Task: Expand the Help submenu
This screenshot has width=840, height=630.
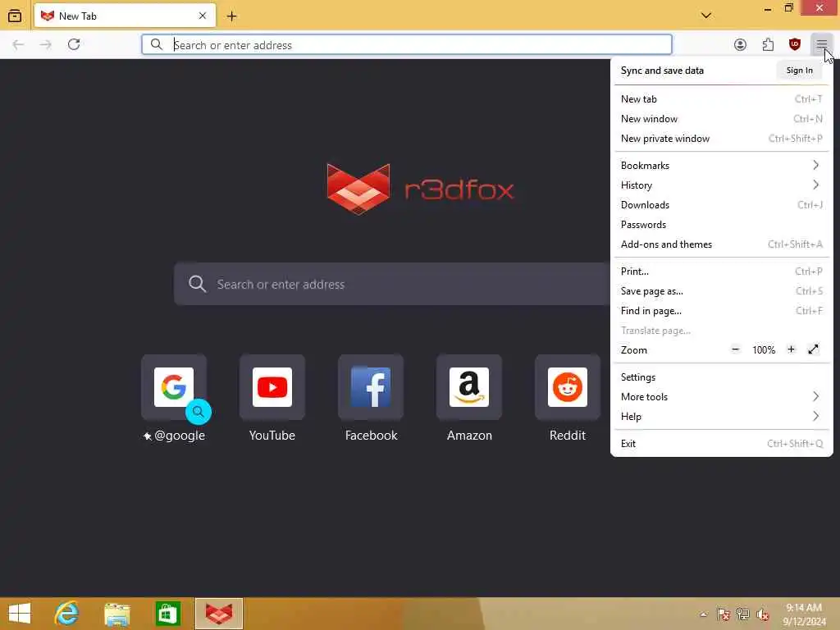Action: (x=722, y=417)
